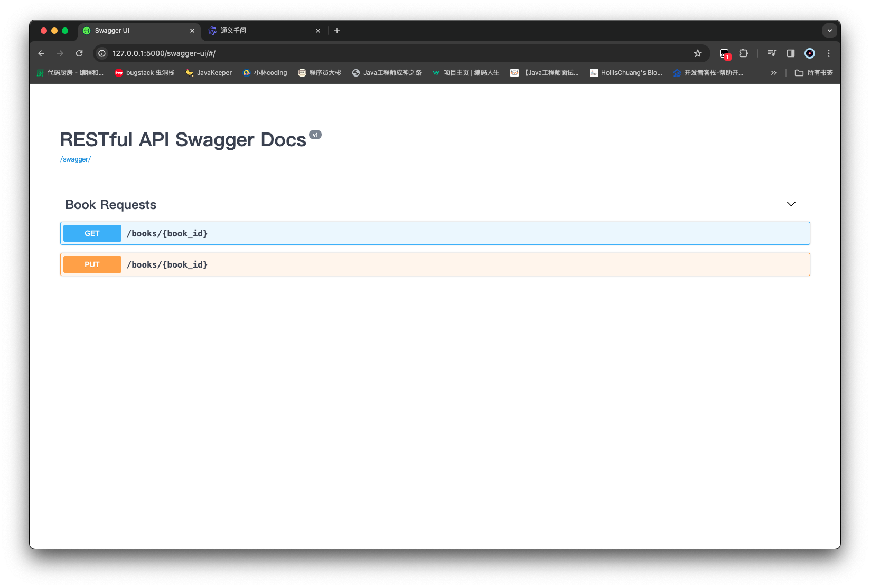Close the Swagger UI tab
The height and width of the screenshot is (588, 870).
click(x=192, y=31)
